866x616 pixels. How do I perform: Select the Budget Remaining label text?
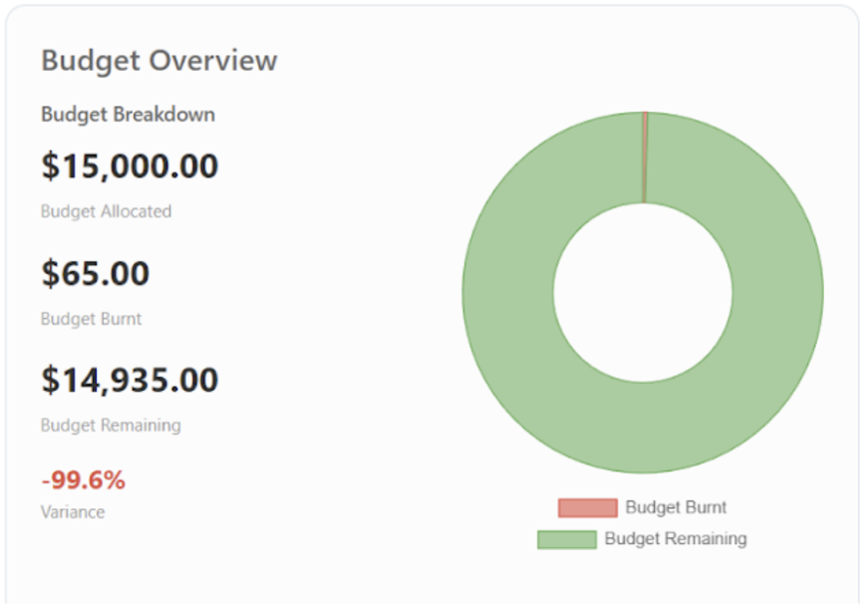coord(111,426)
